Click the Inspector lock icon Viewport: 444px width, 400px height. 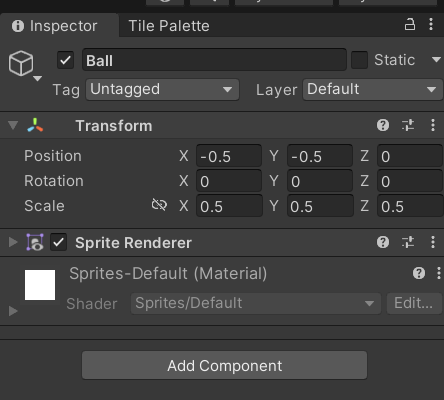pos(410,24)
